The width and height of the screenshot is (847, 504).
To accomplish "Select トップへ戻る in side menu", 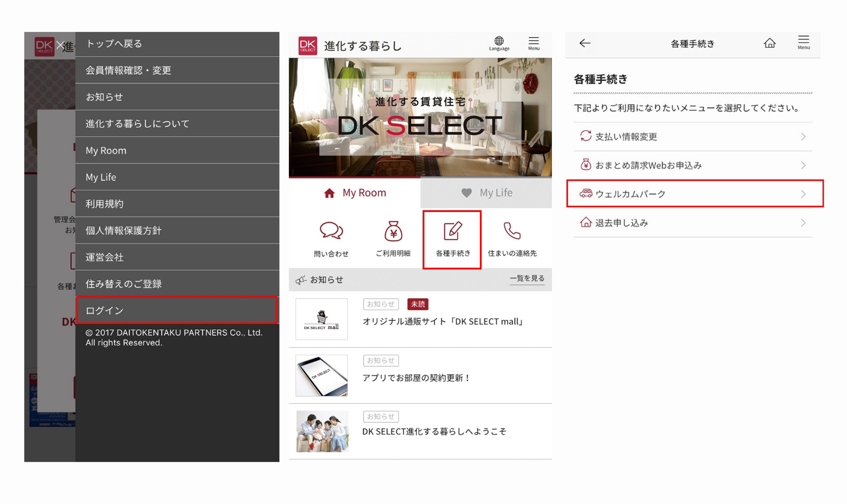I will click(x=177, y=44).
